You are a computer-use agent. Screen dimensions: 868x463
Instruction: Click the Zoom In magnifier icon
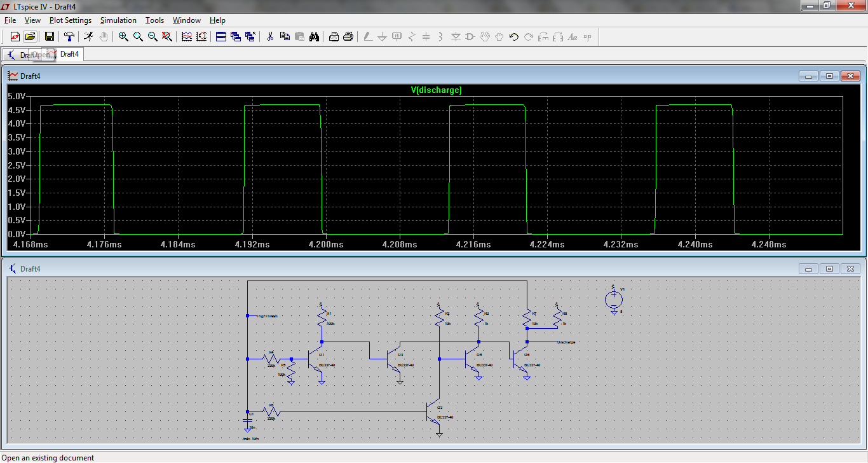123,37
